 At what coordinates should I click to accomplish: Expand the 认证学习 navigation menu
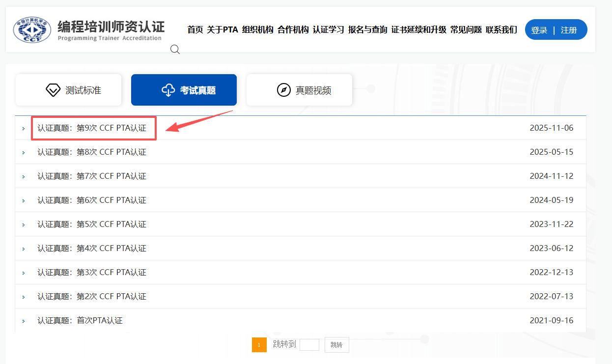tap(328, 30)
